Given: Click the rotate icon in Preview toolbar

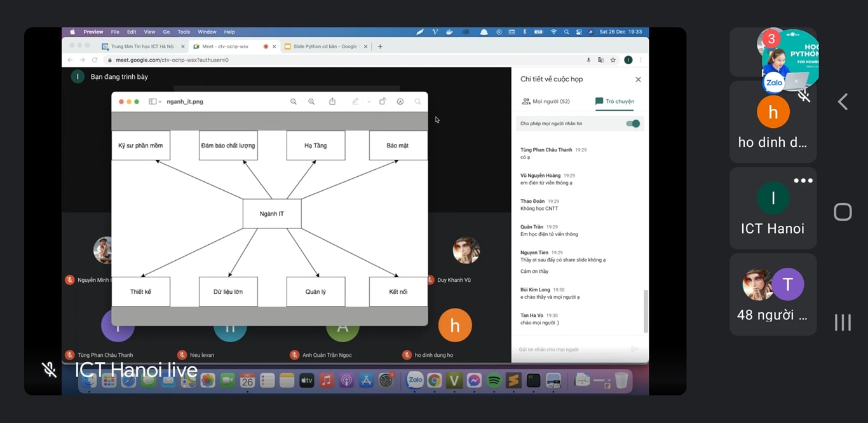Looking at the screenshot, I should point(383,102).
